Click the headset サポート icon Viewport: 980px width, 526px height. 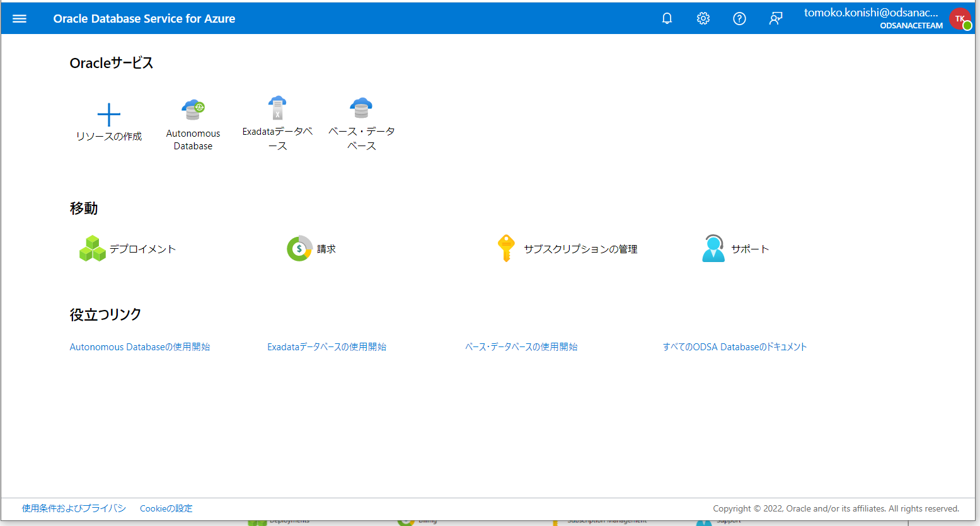(x=713, y=248)
